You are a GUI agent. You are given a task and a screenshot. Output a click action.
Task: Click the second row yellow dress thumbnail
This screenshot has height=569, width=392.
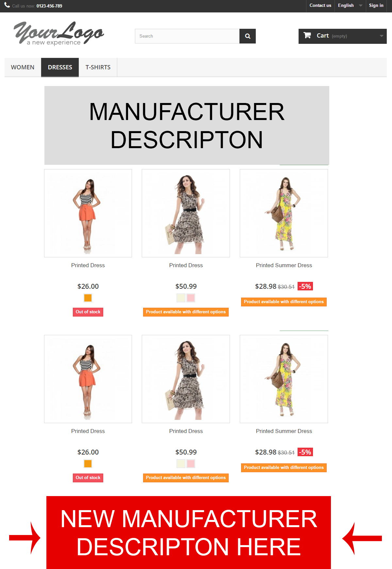coord(284,379)
